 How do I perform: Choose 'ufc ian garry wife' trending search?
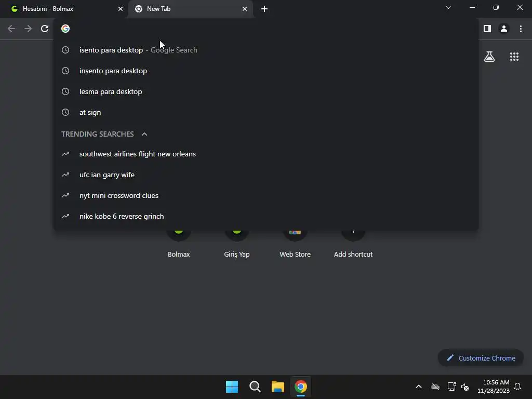(x=266, y=175)
